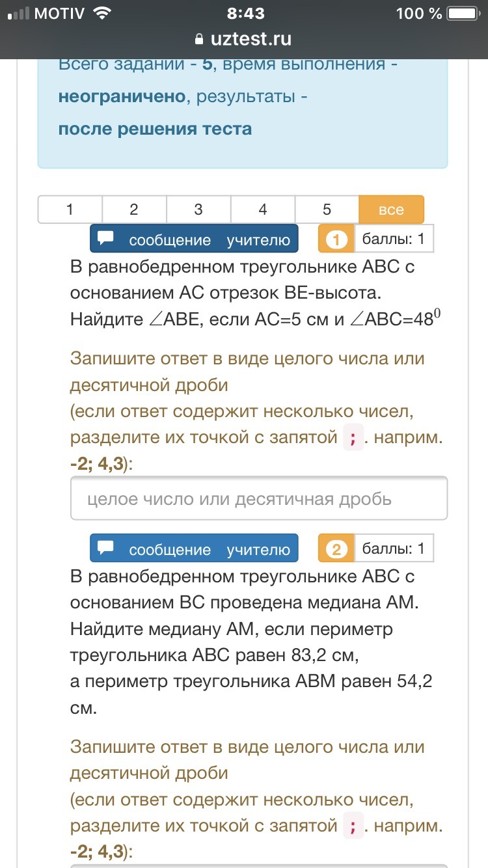Open task 1 tab

click(x=70, y=210)
